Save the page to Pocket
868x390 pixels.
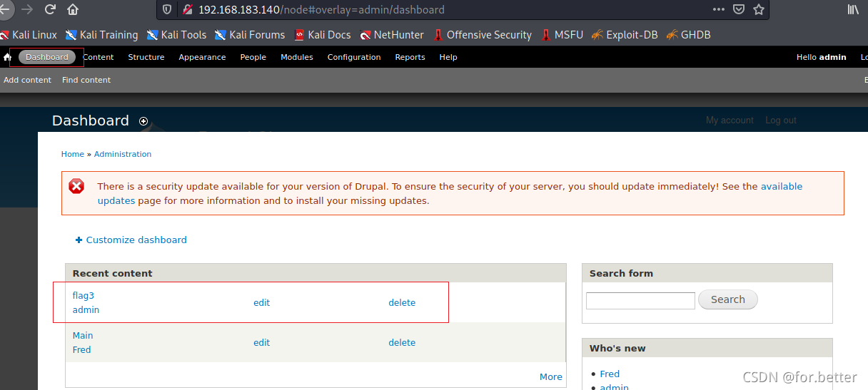739,10
